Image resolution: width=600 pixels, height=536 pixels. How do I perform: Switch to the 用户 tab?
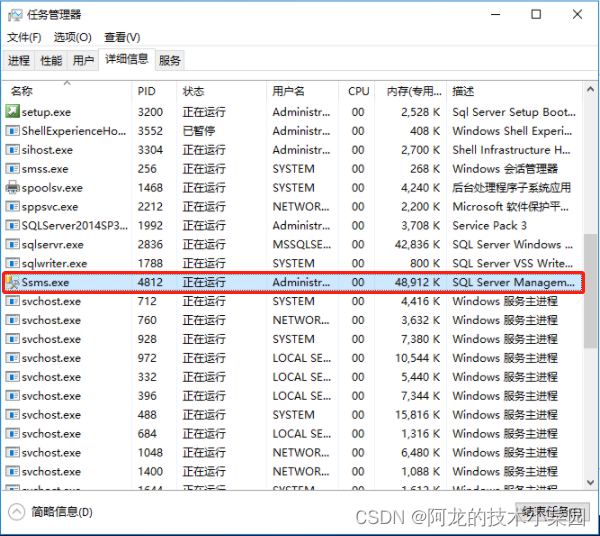83,60
